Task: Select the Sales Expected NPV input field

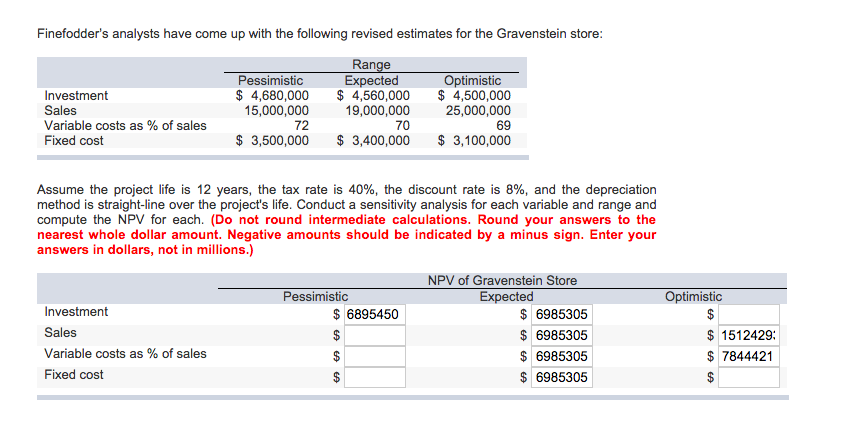Action: point(562,335)
